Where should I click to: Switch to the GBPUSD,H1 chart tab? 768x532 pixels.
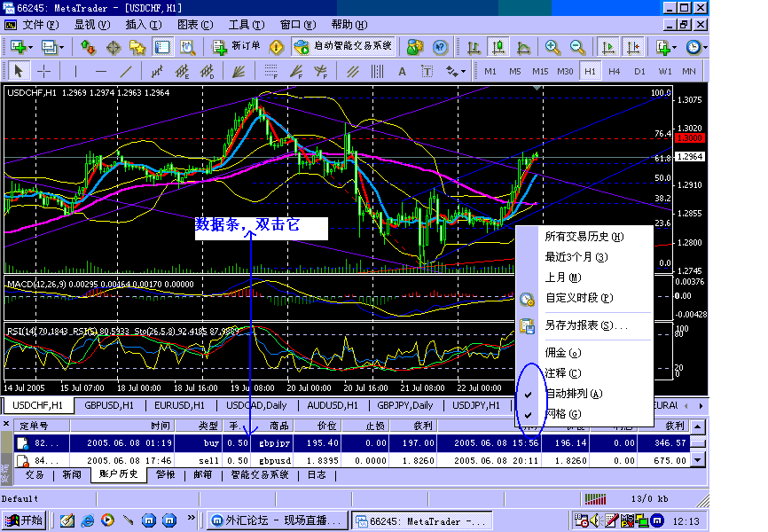point(109,405)
